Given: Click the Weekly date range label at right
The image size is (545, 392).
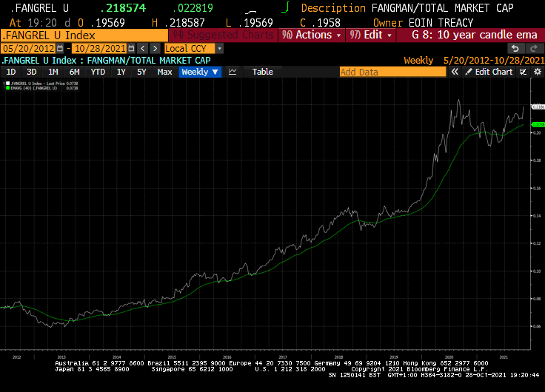Looking at the screenshot, I should tap(474, 61).
